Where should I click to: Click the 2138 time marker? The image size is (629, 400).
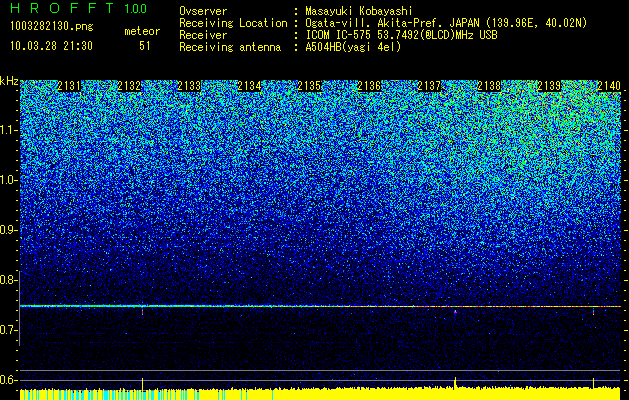coord(489,86)
